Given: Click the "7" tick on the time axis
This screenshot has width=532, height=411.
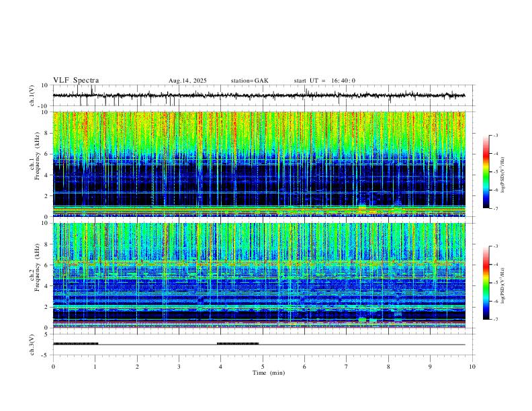Looking at the screenshot, I should [347, 367].
